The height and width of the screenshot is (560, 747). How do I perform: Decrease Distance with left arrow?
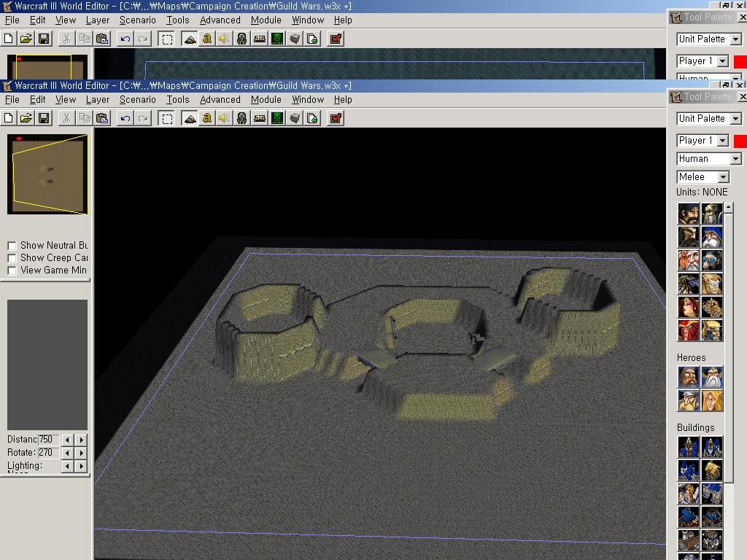67,440
